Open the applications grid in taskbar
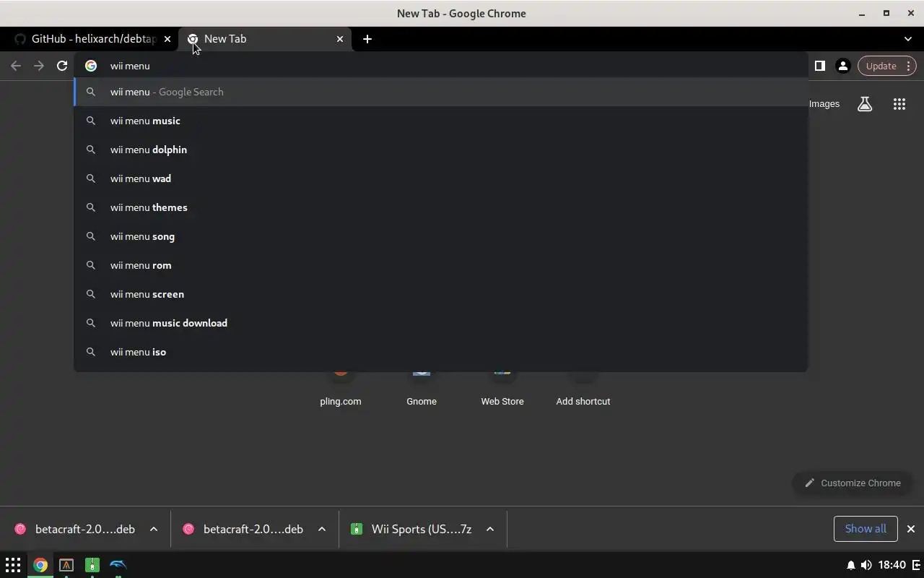924x578 pixels. click(x=13, y=565)
